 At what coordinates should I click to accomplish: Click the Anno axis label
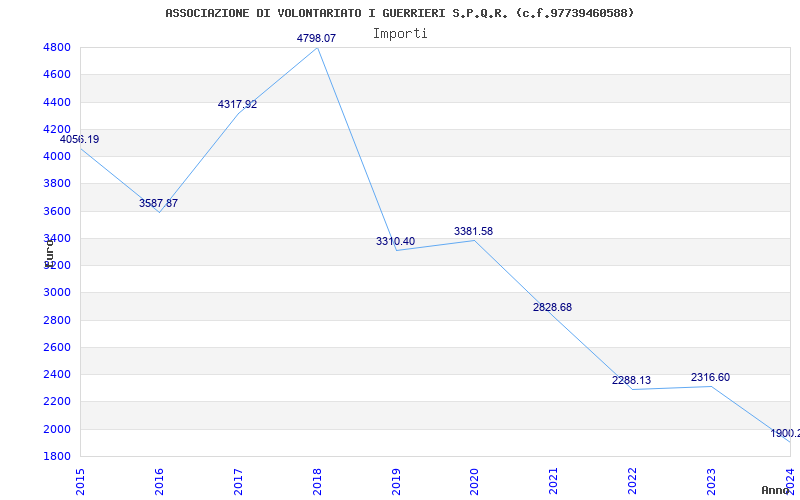point(775,490)
